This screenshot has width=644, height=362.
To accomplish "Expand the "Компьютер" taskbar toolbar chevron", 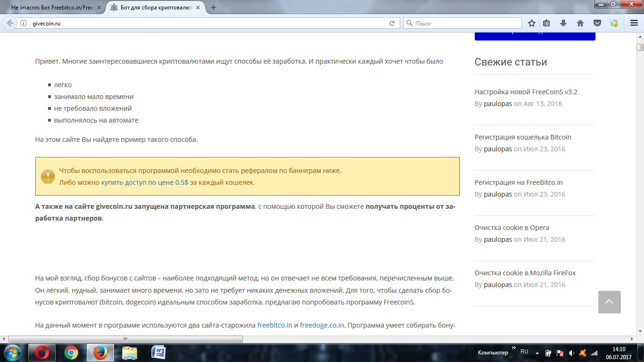I will (513, 348).
